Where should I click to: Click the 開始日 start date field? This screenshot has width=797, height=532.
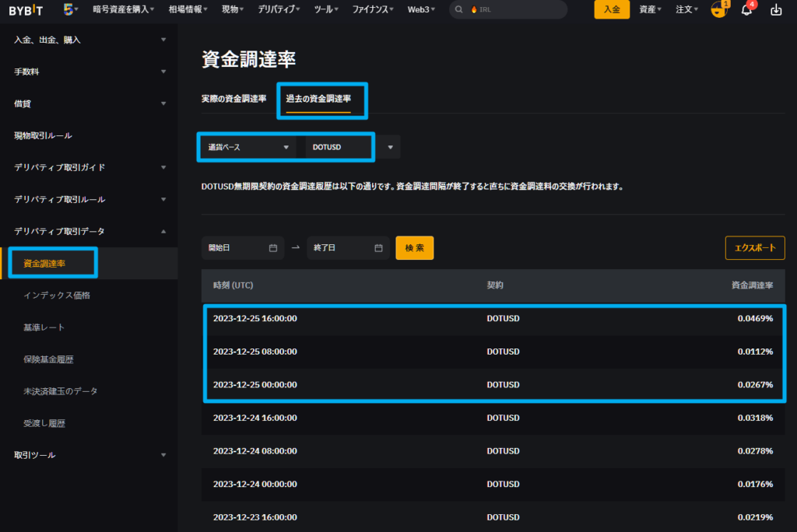click(233, 248)
